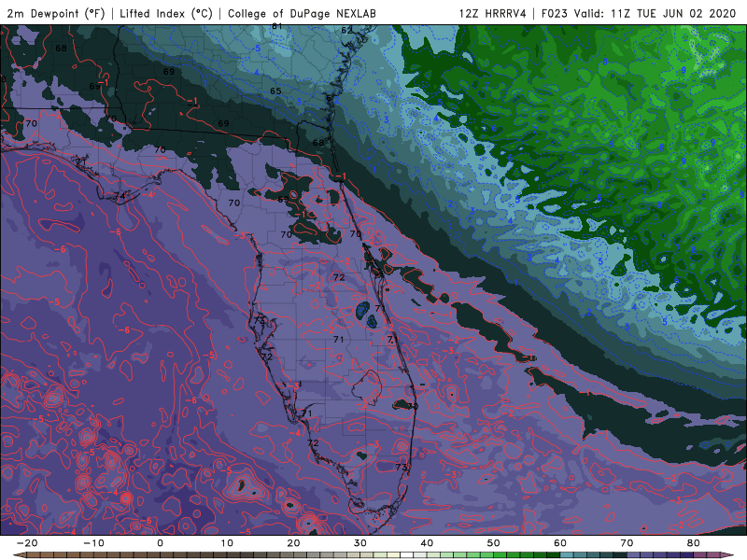Image resolution: width=747 pixels, height=560 pixels.
Task: Click the "65" dewpoint value on the map
Action: (275, 91)
